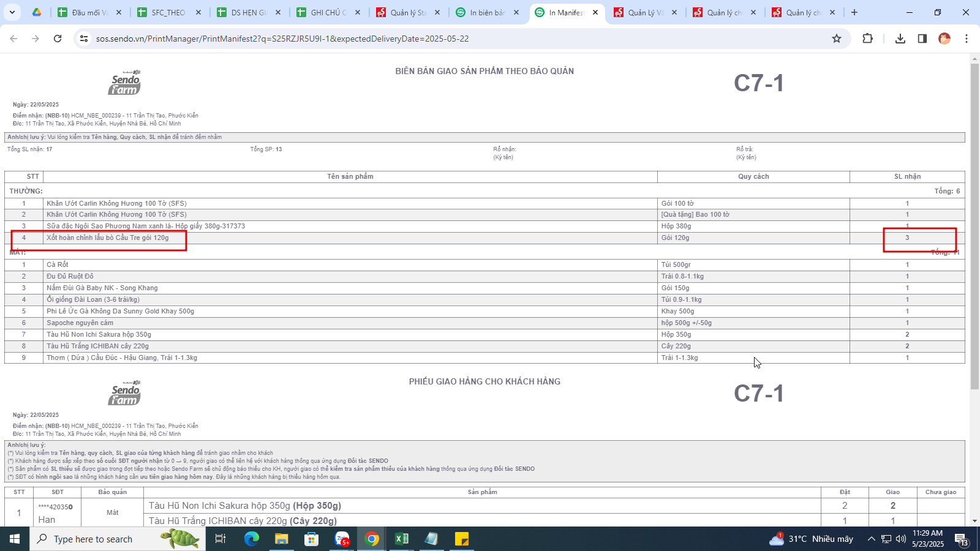980x551 pixels.
Task: Open the clock showing 11:29 AM
Action: click(x=928, y=539)
